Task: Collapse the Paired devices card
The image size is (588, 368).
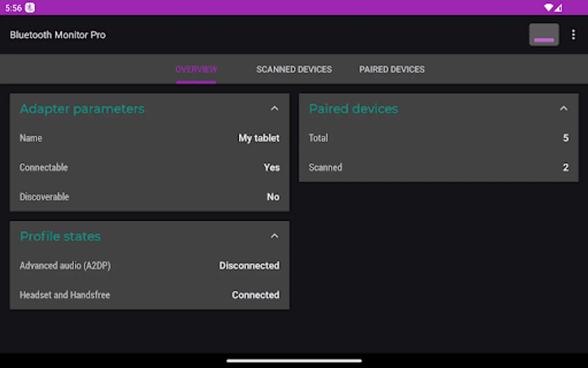Action: pos(563,108)
